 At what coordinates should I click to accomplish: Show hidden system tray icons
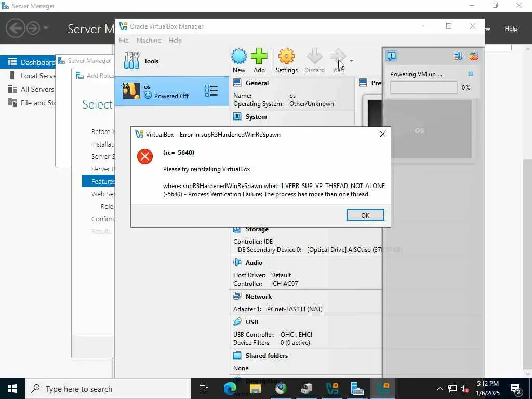point(440,389)
